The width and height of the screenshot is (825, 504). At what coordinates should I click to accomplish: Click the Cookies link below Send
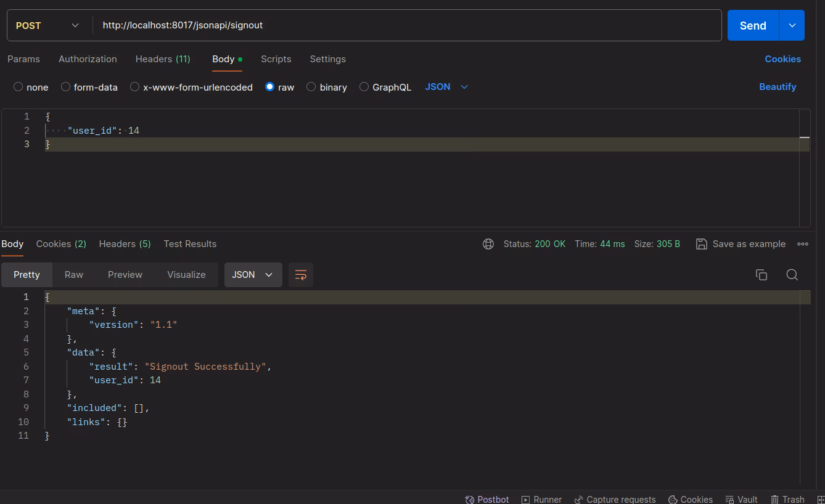tap(782, 59)
